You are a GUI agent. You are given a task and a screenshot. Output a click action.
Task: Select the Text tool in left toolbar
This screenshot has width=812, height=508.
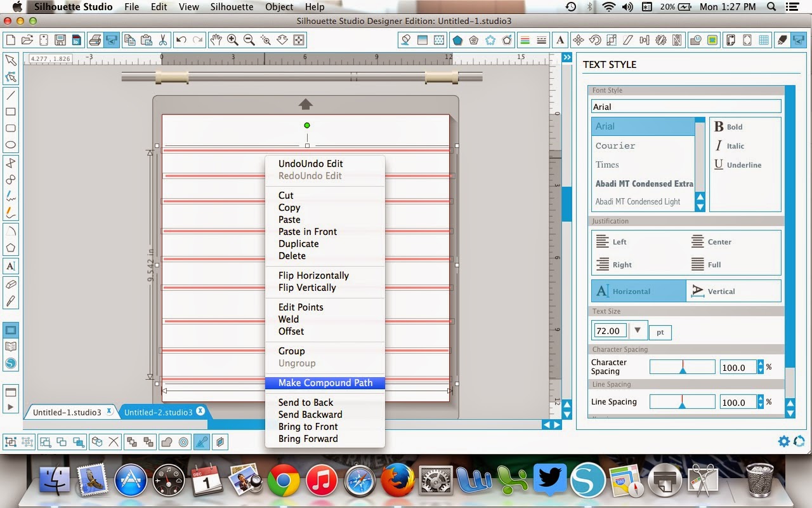click(11, 266)
